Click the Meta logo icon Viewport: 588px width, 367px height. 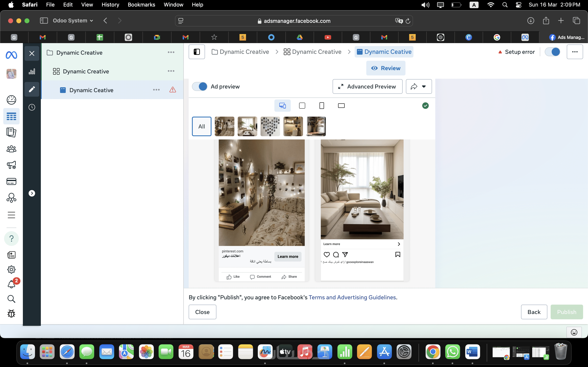[11, 55]
